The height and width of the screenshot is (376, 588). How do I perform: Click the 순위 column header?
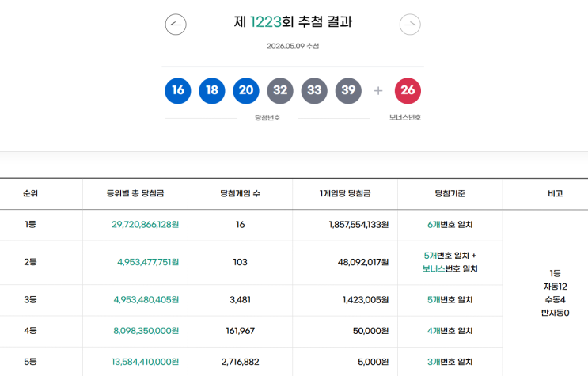pos(30,193)
